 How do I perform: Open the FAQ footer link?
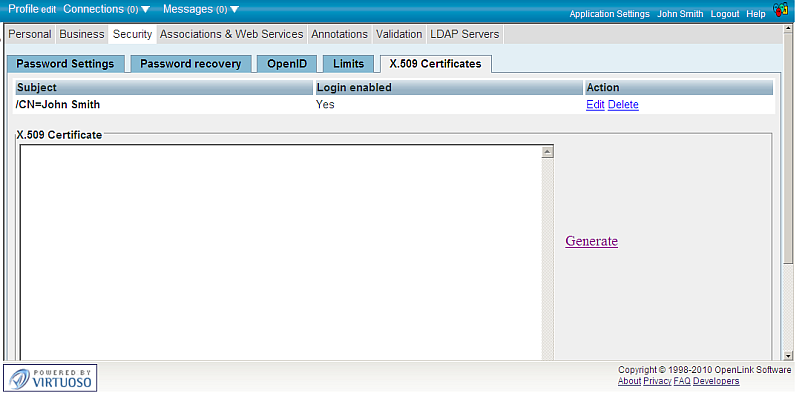tap(682, 381)
